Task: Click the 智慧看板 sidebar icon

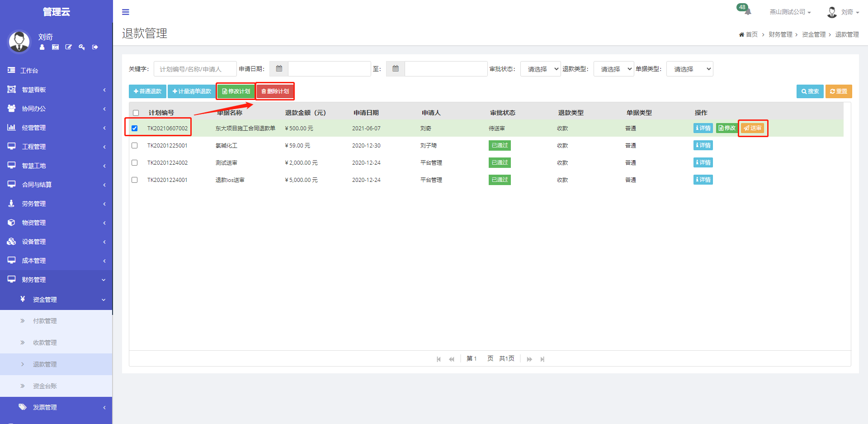Action: pos(11,90)
